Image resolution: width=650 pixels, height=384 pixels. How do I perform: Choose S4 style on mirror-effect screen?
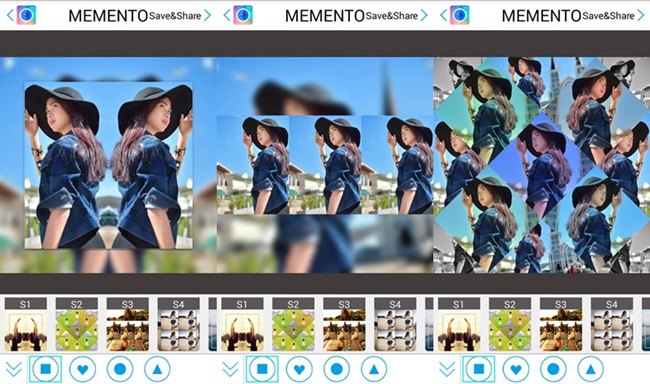pos(179,324)
